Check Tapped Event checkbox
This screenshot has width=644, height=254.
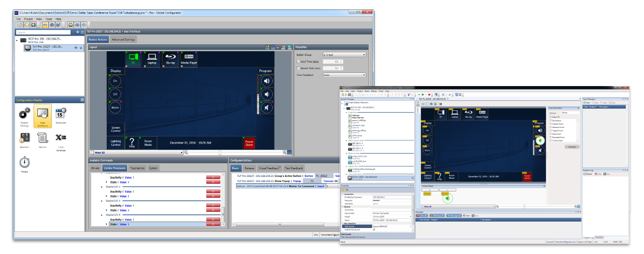click(551, 130)
